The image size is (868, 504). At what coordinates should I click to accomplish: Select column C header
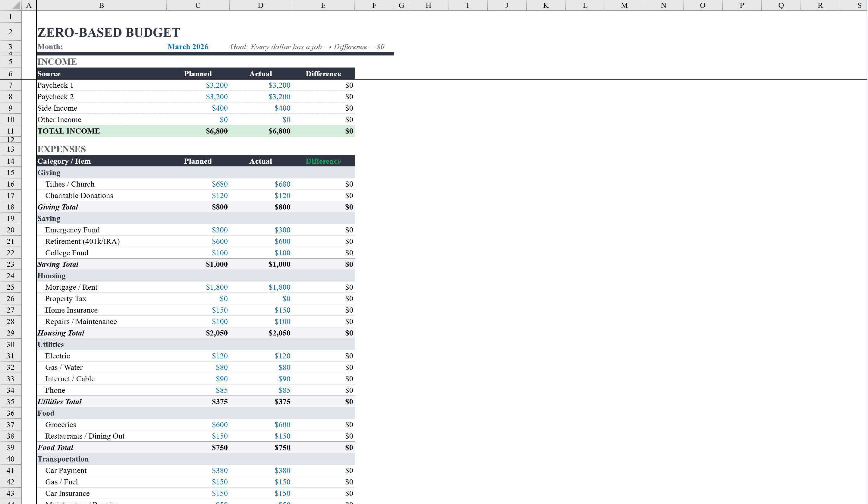(x=197, y=5)
